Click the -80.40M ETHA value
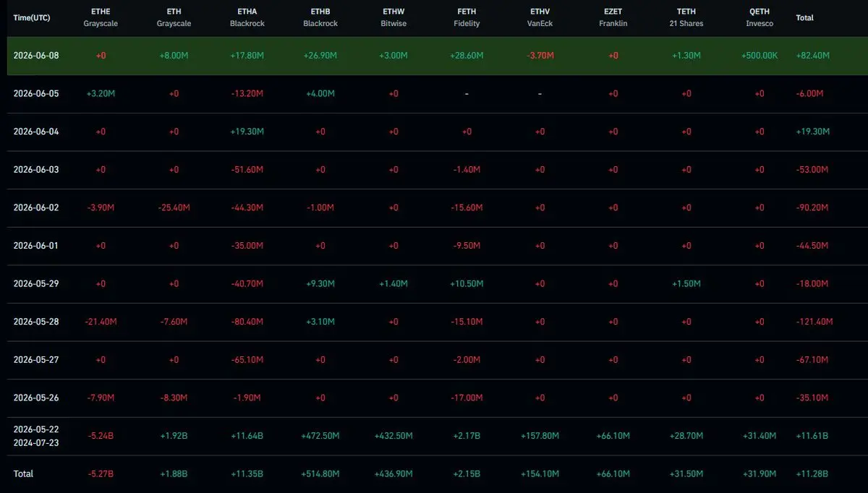This screenshot has height=493, width=868. click(247, 322)
